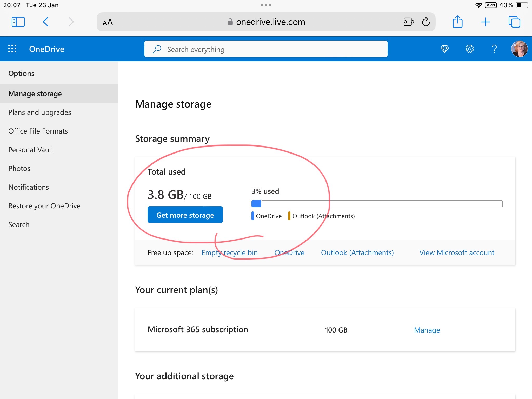
Task: Open the Photos option
Action: pyautogui.click(x=59, y=168)
